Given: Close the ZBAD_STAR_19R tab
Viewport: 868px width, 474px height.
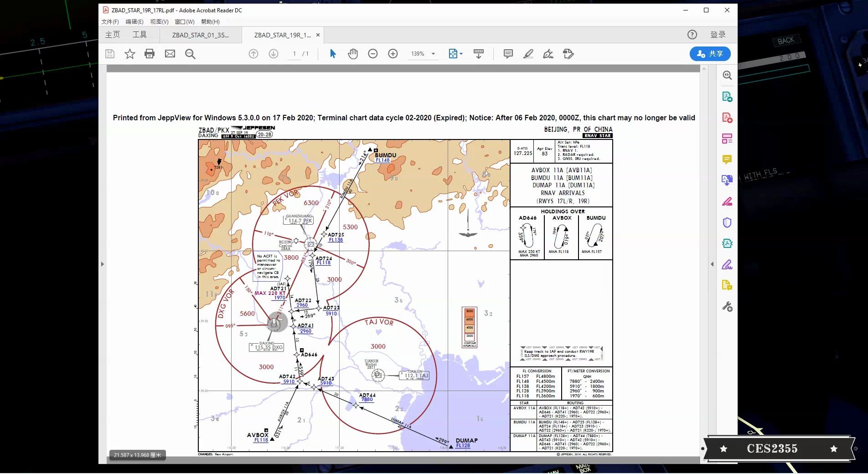Looking at the screenshot, I should coord(318,35).
